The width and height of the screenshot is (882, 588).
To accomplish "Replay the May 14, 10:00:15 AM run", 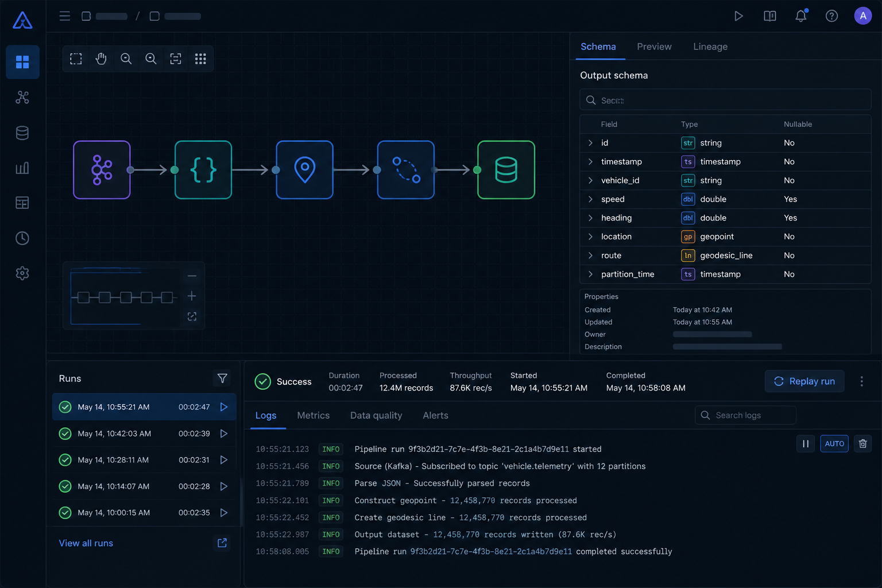I will point(224,513).
